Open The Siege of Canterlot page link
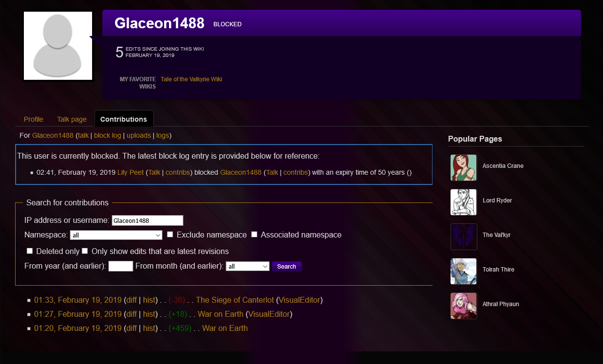Image resolution: width=603 pixels, height=364 pixels. tap(235, 300)
